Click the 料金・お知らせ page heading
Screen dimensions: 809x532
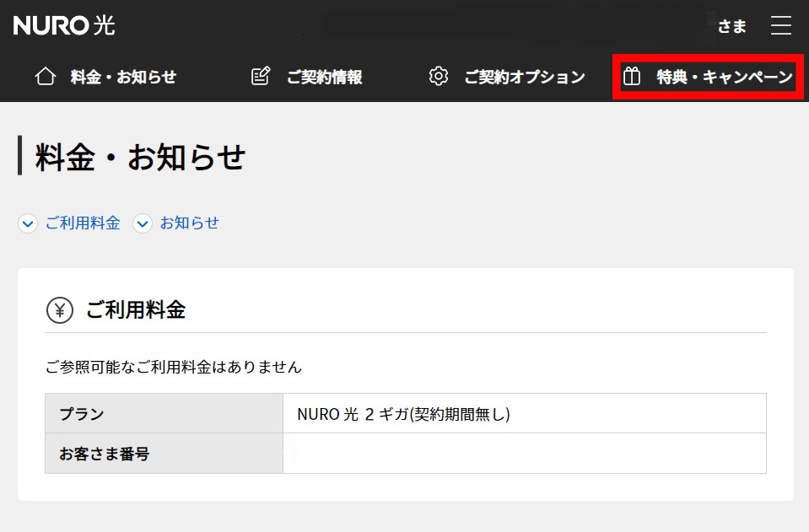(x=140, y=158)
